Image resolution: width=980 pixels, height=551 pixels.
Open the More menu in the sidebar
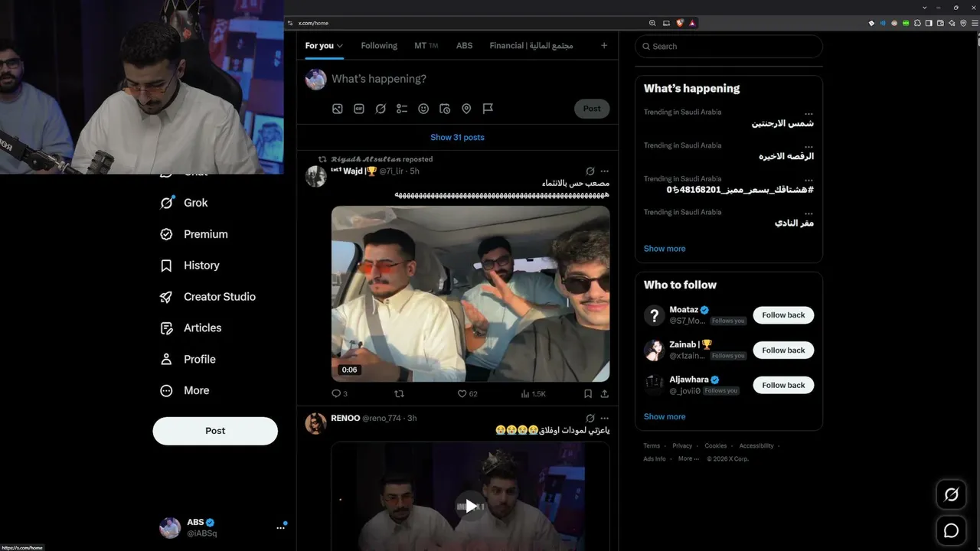point(183,391)
